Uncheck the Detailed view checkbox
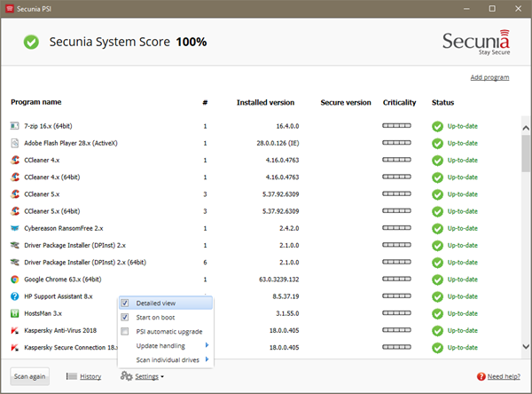Viewport: 532px width, 394px height. tap(125, 303)
